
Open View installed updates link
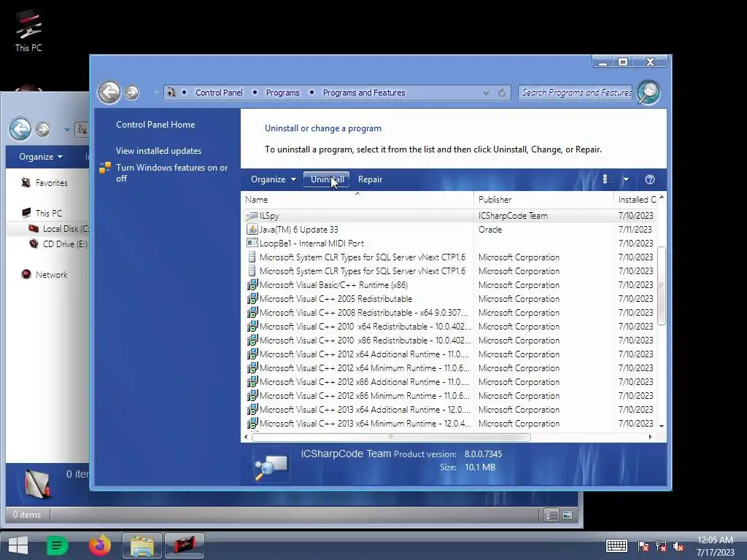158,151
